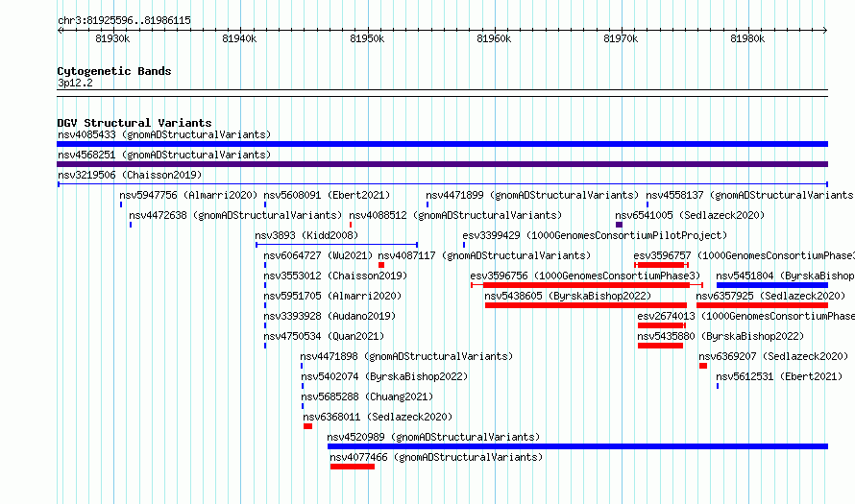Open nsv4087117 gnomAD variant label
Viewport: 855px width, 504px height.
[484, 255]
